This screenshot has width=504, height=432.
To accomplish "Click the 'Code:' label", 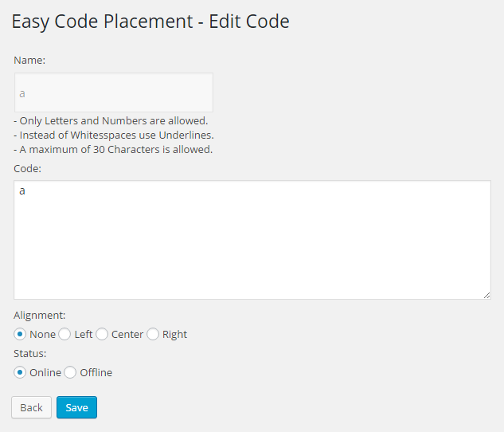I will [x=27, y=168].
